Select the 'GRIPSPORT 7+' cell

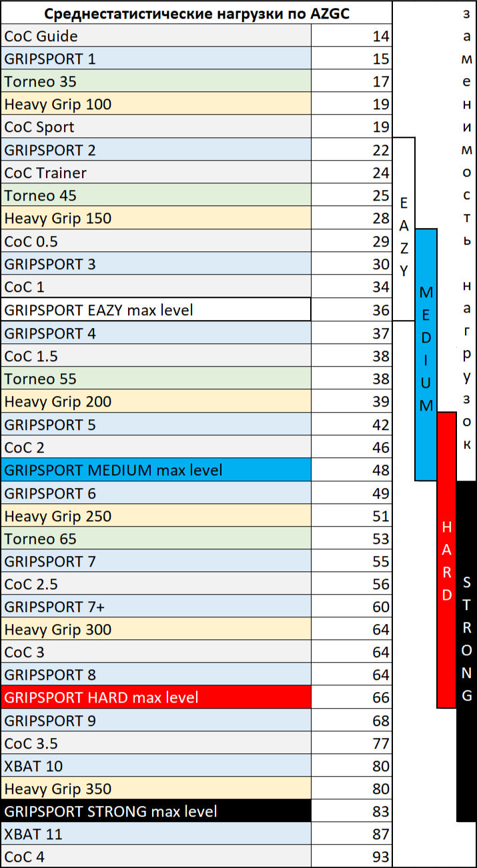point(156,607)
